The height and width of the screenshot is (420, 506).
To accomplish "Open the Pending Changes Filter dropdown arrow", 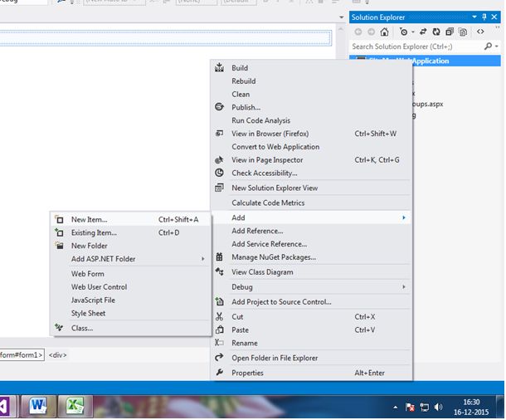I will (413, 32).
